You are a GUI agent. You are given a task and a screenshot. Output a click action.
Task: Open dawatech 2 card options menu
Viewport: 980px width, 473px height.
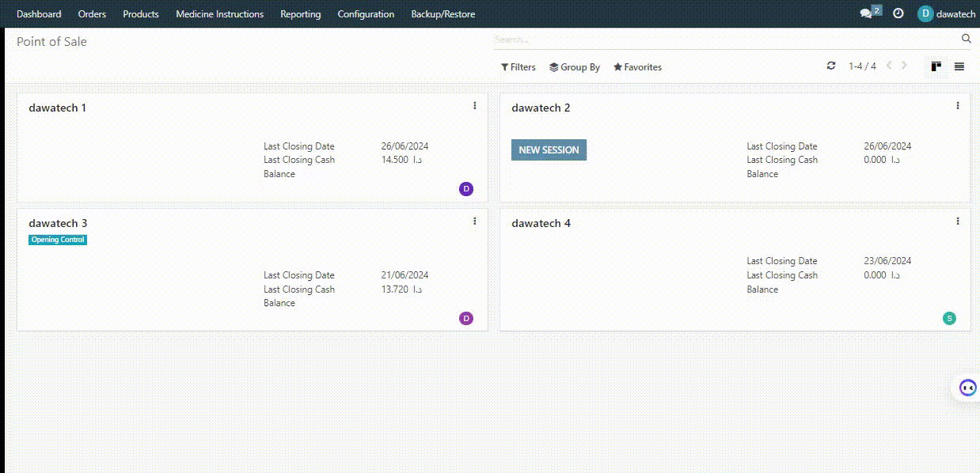(958, 105)
